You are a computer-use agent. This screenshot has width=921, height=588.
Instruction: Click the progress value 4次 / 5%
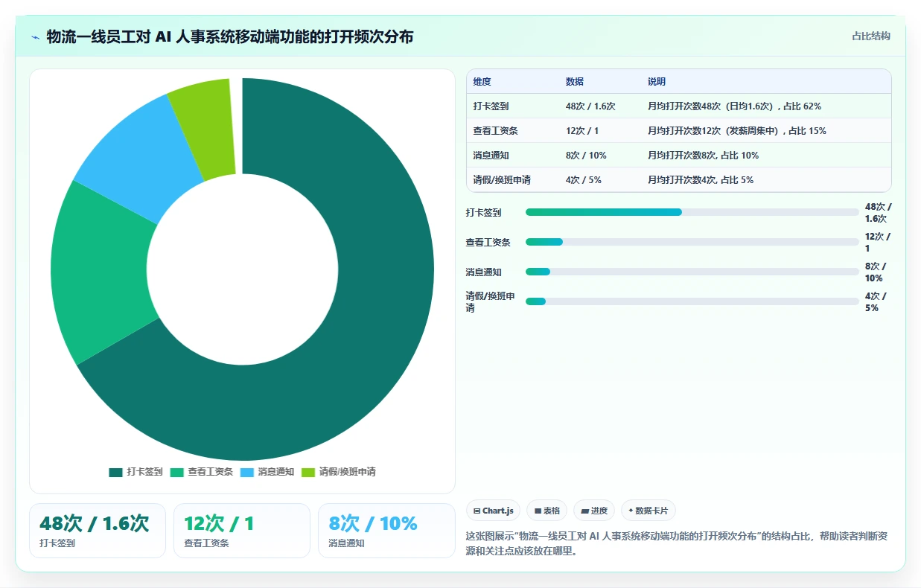tap(876, 302)
